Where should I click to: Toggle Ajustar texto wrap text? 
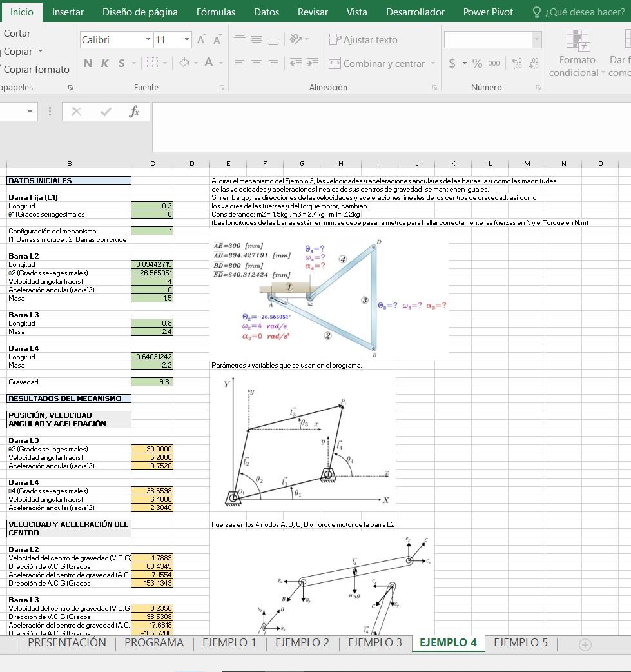tap(364, 40)
